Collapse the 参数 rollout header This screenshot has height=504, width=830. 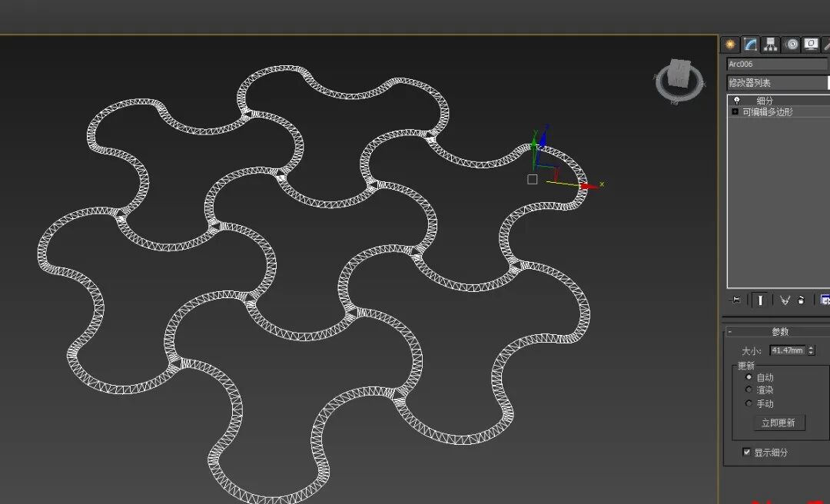779,332
